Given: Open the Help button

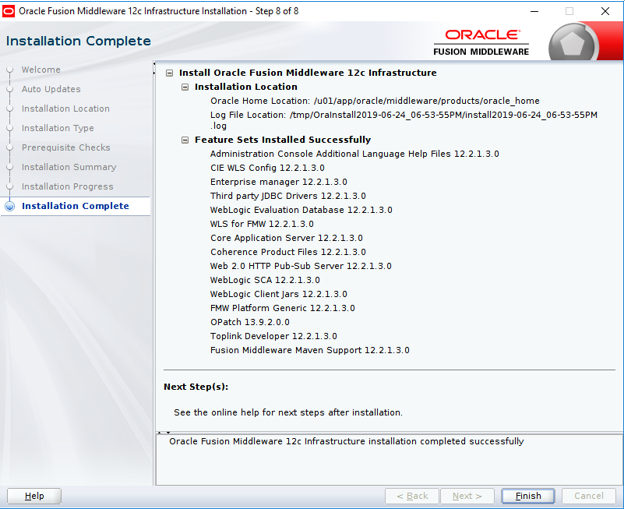Looking at the screenshot, I should click(34, 496).
